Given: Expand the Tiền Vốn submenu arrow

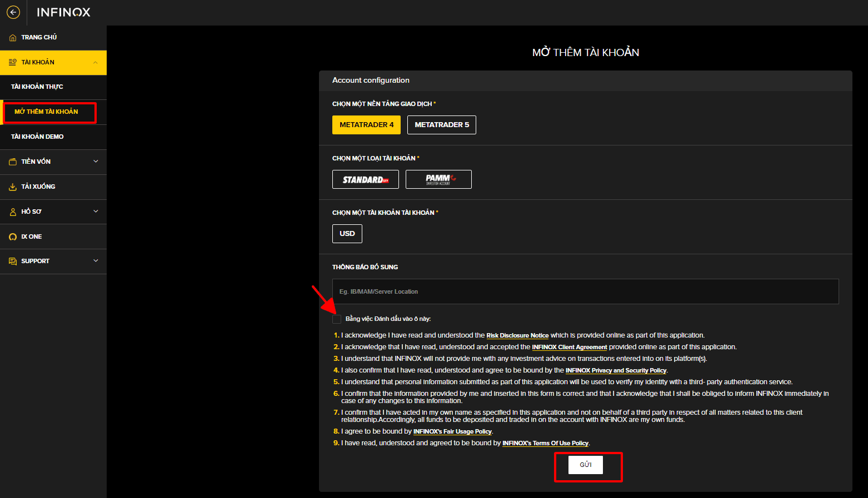Looking at the screenshot, I should [96, 162].
